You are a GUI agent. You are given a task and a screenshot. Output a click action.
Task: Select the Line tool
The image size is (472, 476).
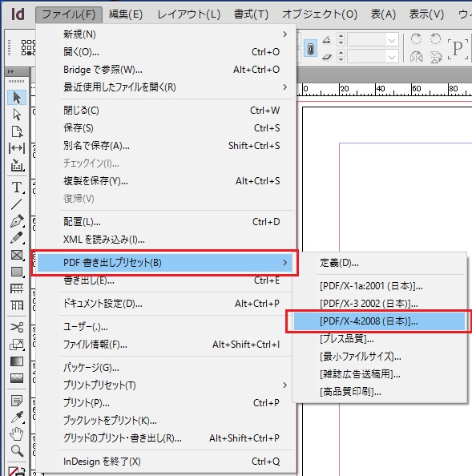17,204
